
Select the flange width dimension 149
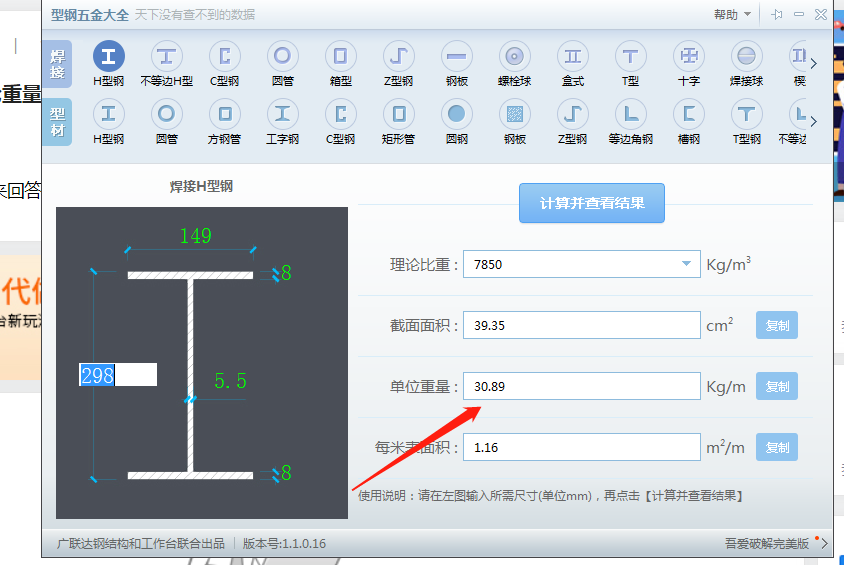195,236
